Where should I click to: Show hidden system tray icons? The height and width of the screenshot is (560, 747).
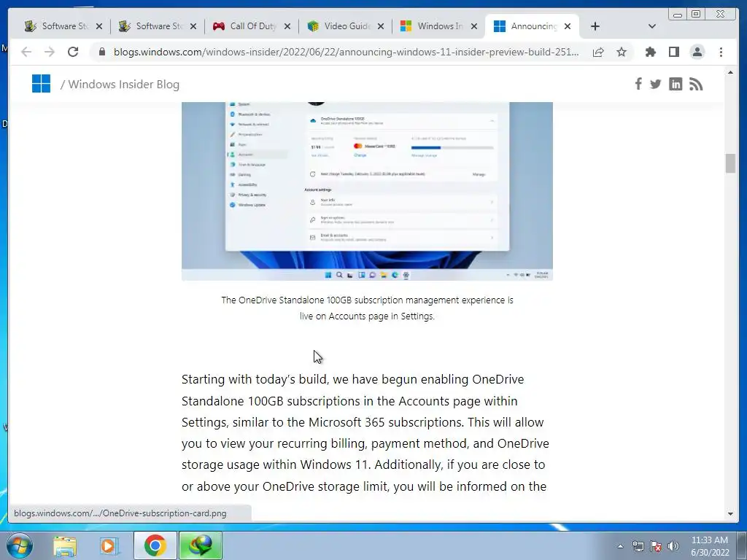[x=620, y=546]
